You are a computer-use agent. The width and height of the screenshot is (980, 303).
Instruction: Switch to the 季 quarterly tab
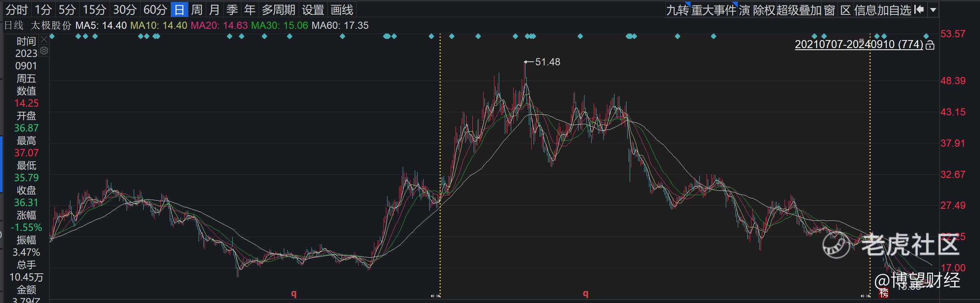pyautogui.click(x=232, y=10)
